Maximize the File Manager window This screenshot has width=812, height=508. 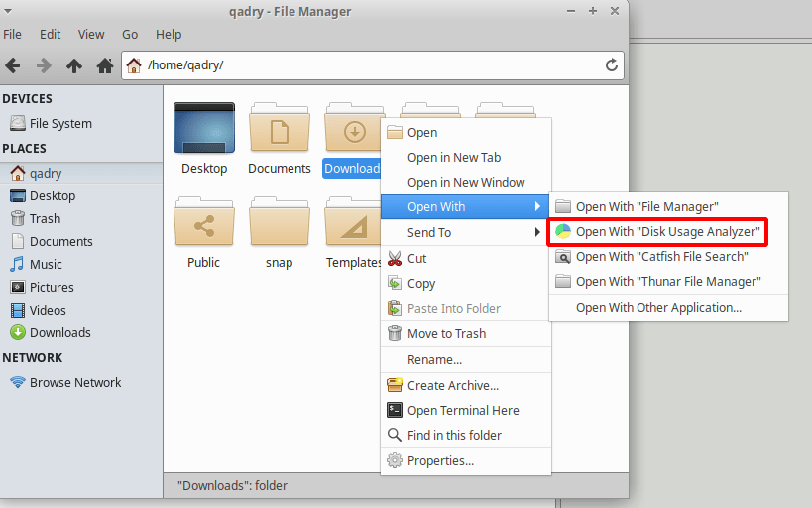tap(593, 11)
